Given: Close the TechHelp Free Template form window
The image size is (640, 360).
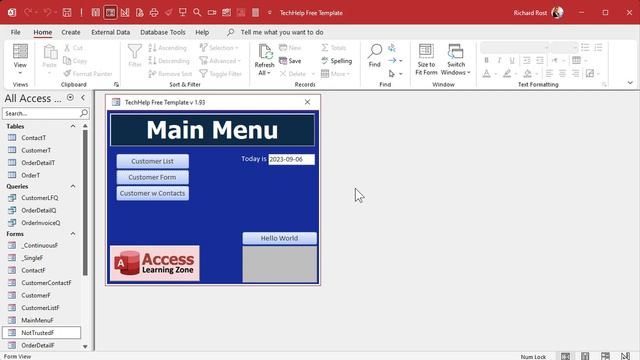Looking at the screenshot, I should pos(307,102).
